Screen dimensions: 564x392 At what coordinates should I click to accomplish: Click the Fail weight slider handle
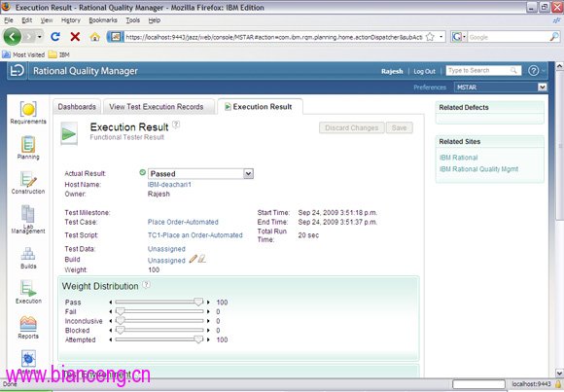[x=121, y=311]
